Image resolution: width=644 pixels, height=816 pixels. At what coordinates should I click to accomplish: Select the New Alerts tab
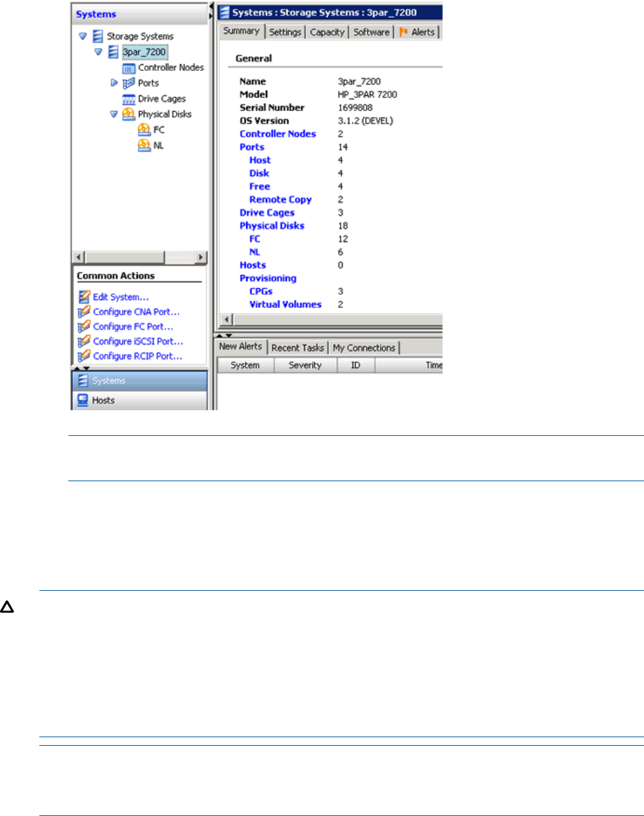tap(241, 347)
